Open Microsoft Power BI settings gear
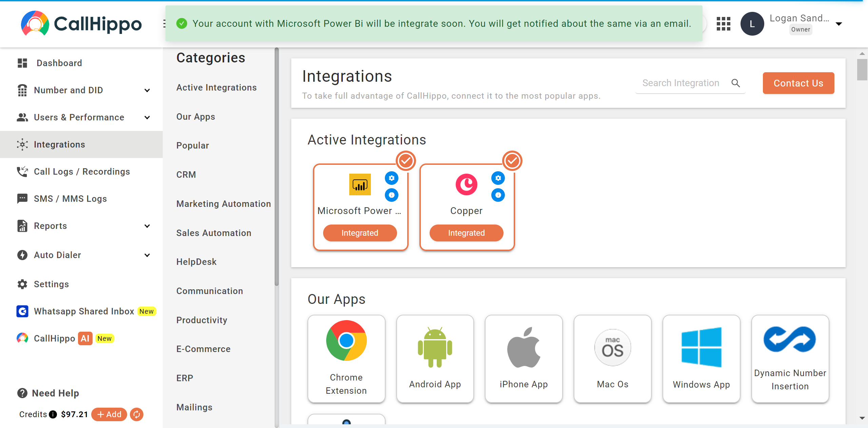Image resolution: width=868 pixels, height=428 pixels. (392, 178)
